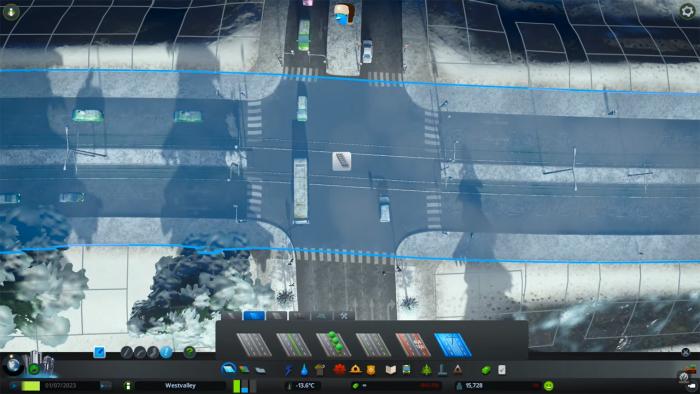
Task: Open the Economy panel (green money icon)
Action: pyautogui.click(x=486, y=370)
